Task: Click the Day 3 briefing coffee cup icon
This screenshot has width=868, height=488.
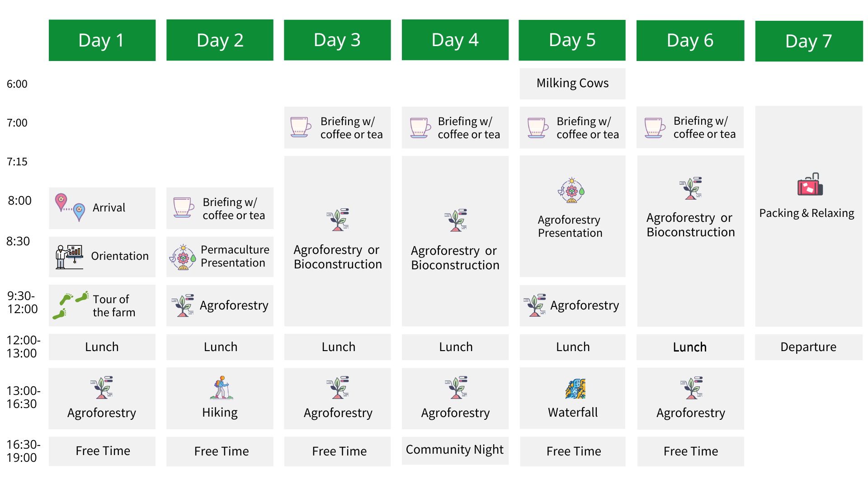Action: pos(301,127)
